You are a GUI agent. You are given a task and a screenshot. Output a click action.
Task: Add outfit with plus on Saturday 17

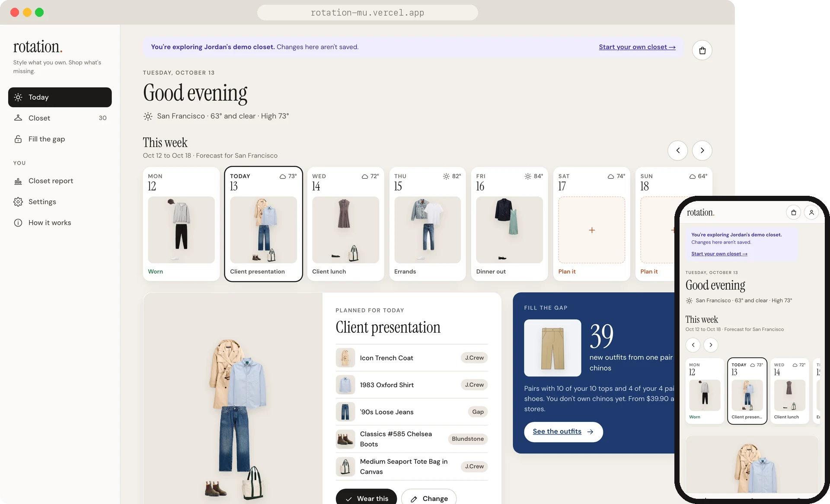coord(592,230)
